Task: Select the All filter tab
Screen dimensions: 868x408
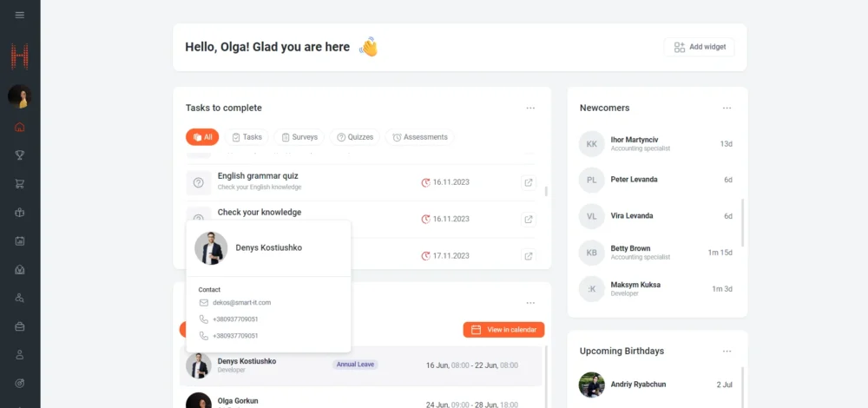Action: click(202, 137)
